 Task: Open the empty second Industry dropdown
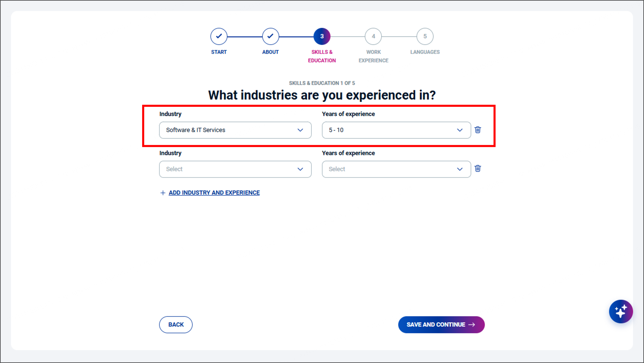[235, 169]
